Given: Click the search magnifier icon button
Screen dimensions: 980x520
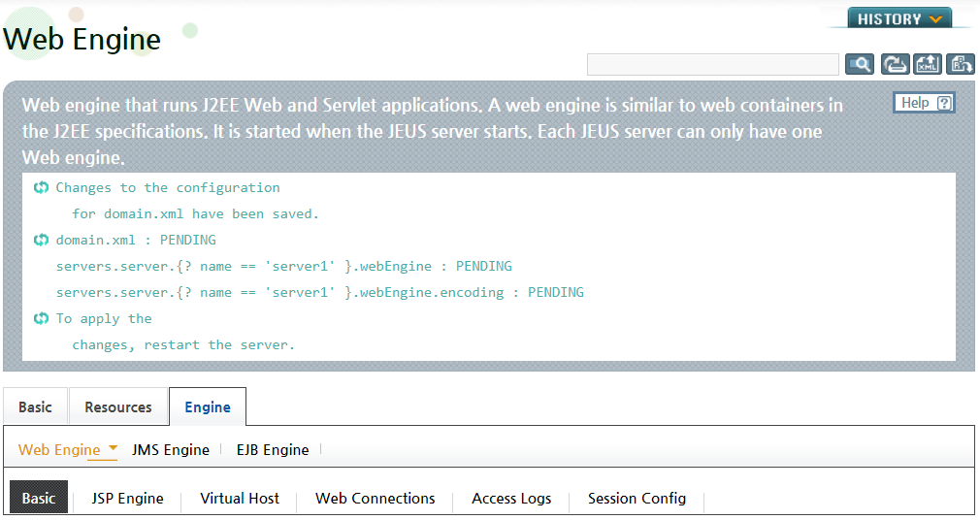Looking at the screenshot, I should [x=860, y=64].
